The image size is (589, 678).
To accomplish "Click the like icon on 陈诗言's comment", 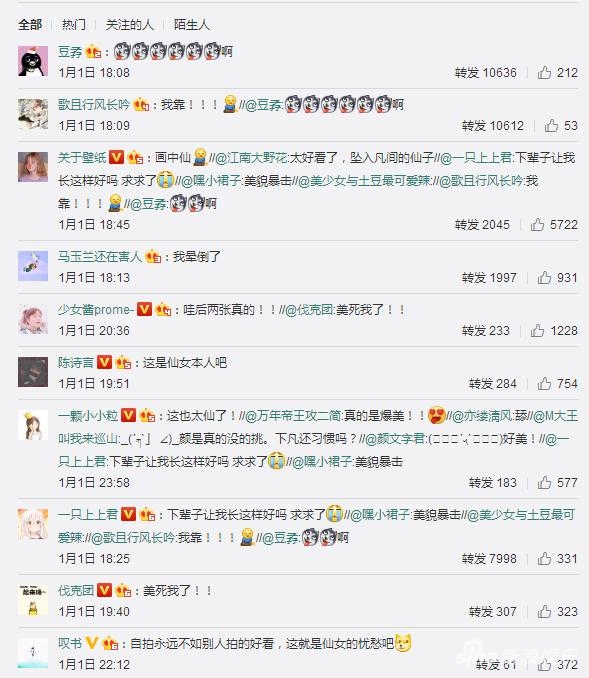I will (544, 384).
